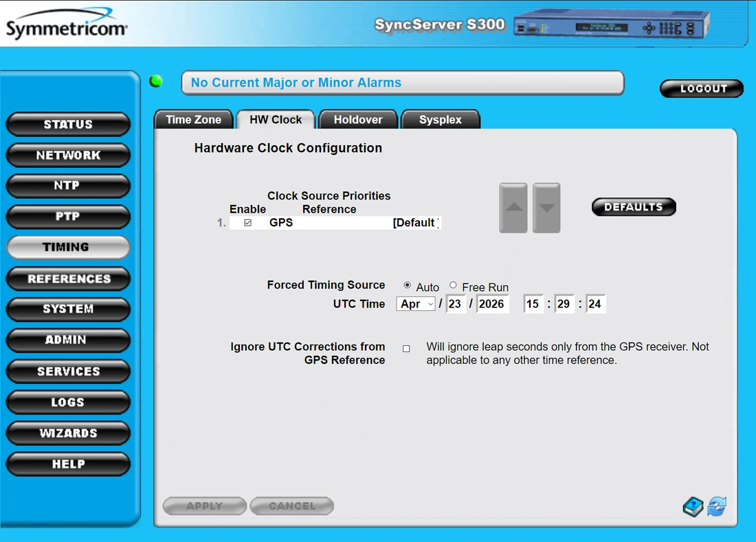This screenshot has width=756, height=542.
Task: Click the Symmetricom logo
Action: [x=66, y=26]
